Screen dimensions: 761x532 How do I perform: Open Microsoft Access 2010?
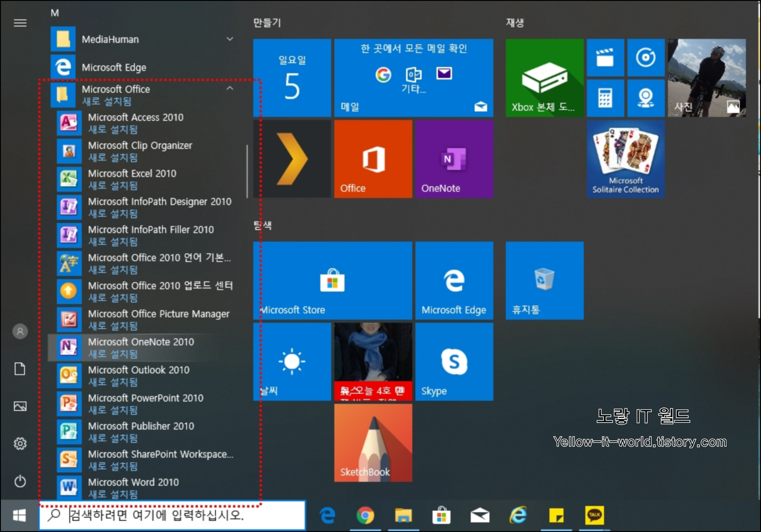tap(143, 123)
